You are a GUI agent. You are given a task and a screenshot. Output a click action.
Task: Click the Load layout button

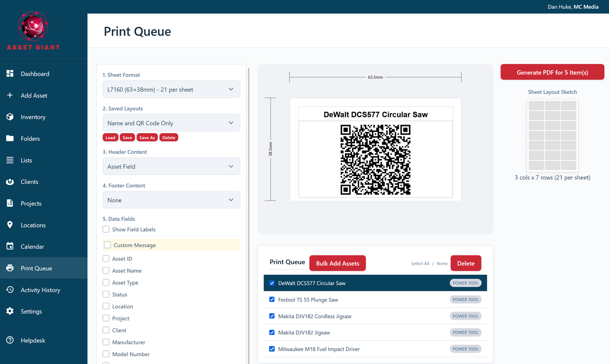(x=110, y=137)
